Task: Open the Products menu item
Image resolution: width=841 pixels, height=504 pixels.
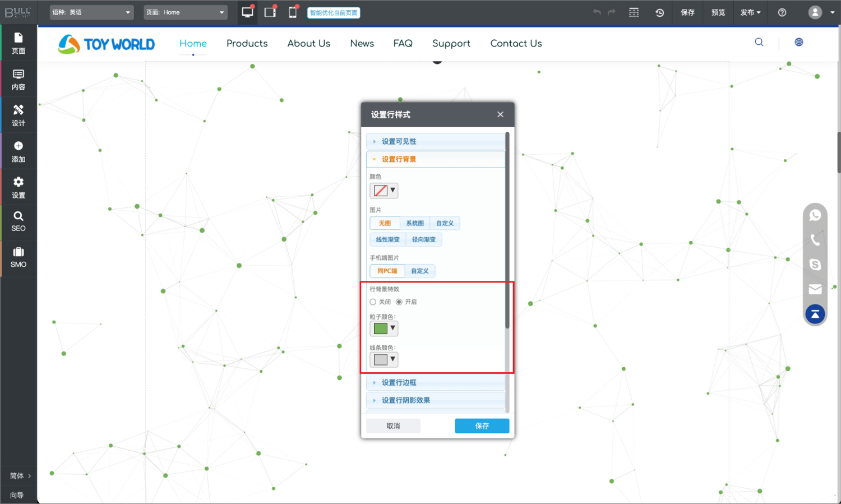Action: [x=247, y=43]
